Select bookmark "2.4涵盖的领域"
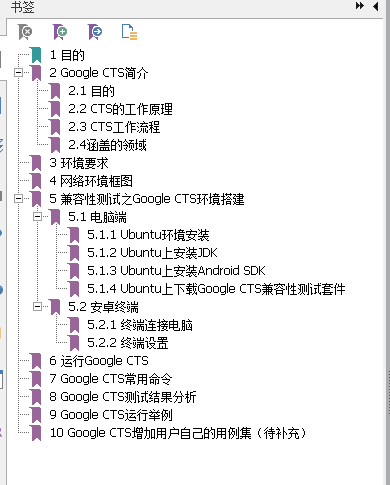 coord(107,145)
